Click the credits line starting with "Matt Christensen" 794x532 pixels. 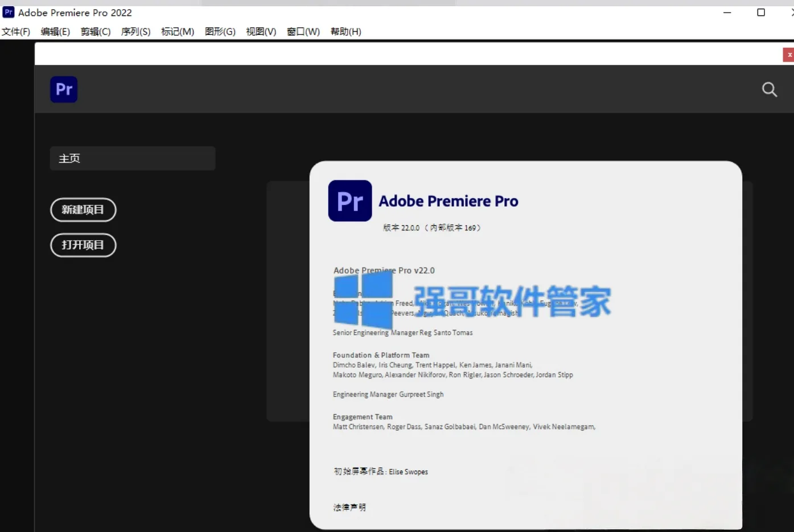[464, 427]
